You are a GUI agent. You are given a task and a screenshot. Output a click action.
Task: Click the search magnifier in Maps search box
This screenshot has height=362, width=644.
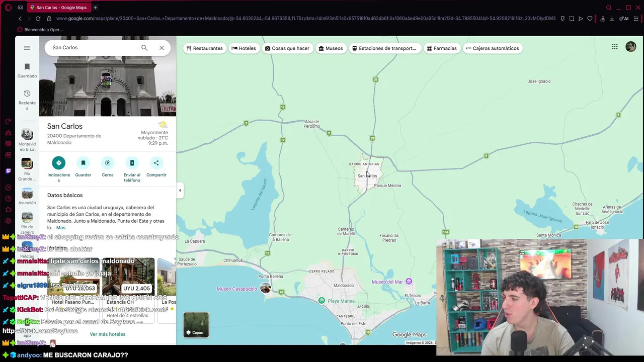point(144,48)
